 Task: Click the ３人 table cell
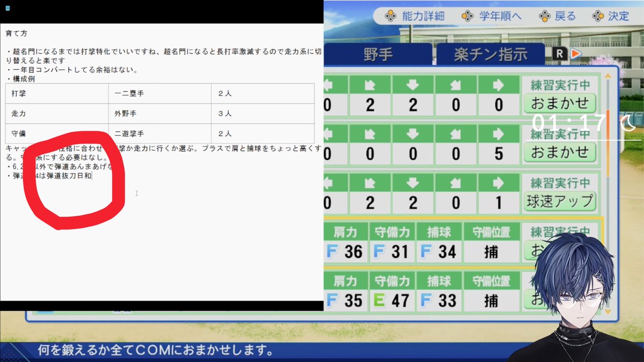(x=262, y=114)
